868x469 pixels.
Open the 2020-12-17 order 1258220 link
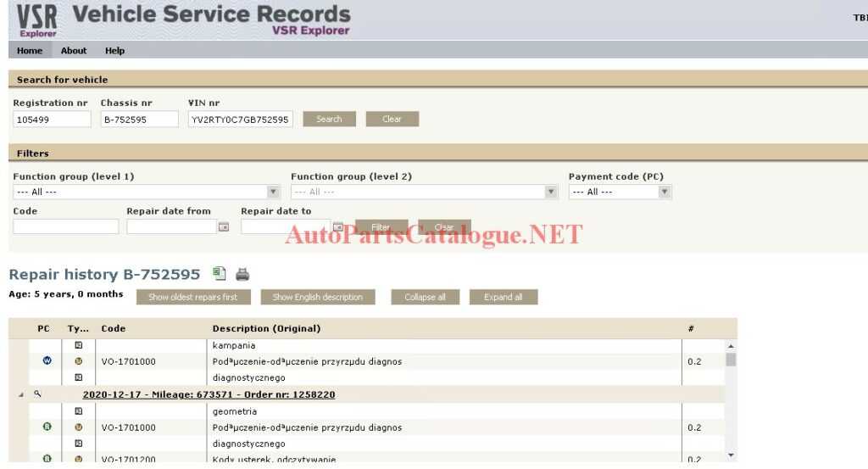point(209,395)
